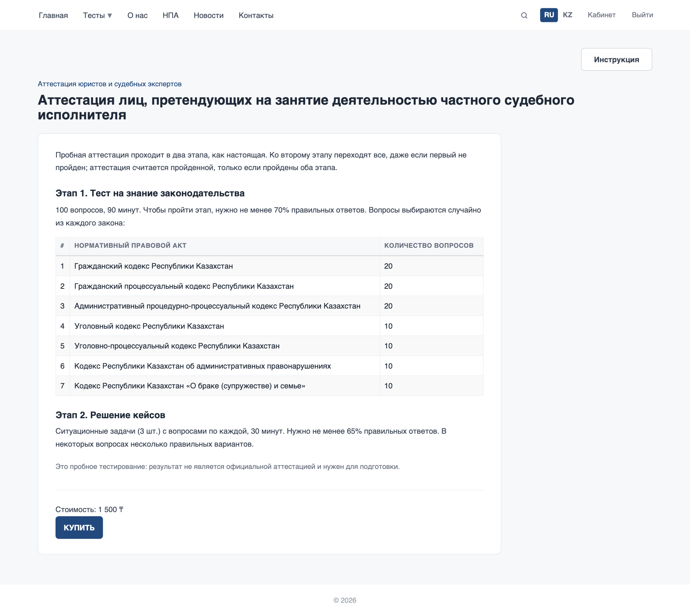Switch language to RU
690x616 pixels.
point(549,15)
